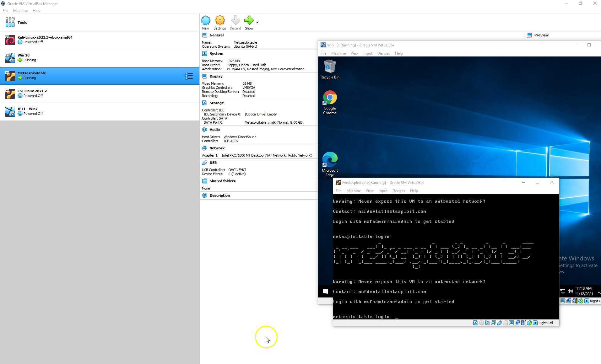The width and height of the screenshot is (601, 364).
Task: Click the USB status icon in Metasploitable status bar
Action: 499,323
